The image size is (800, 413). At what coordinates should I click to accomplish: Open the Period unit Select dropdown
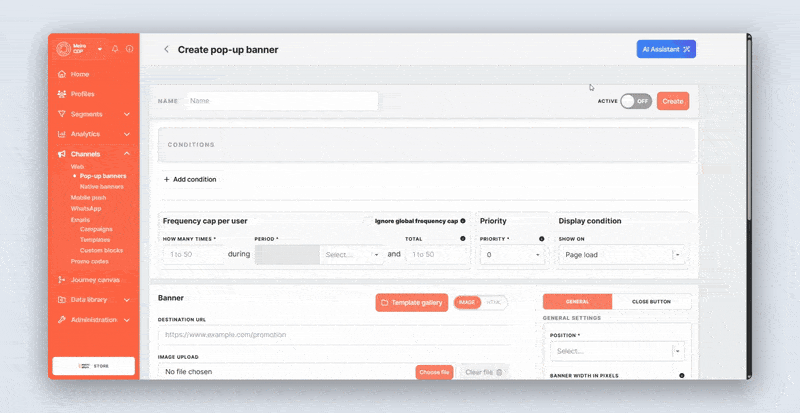point(352,254)
